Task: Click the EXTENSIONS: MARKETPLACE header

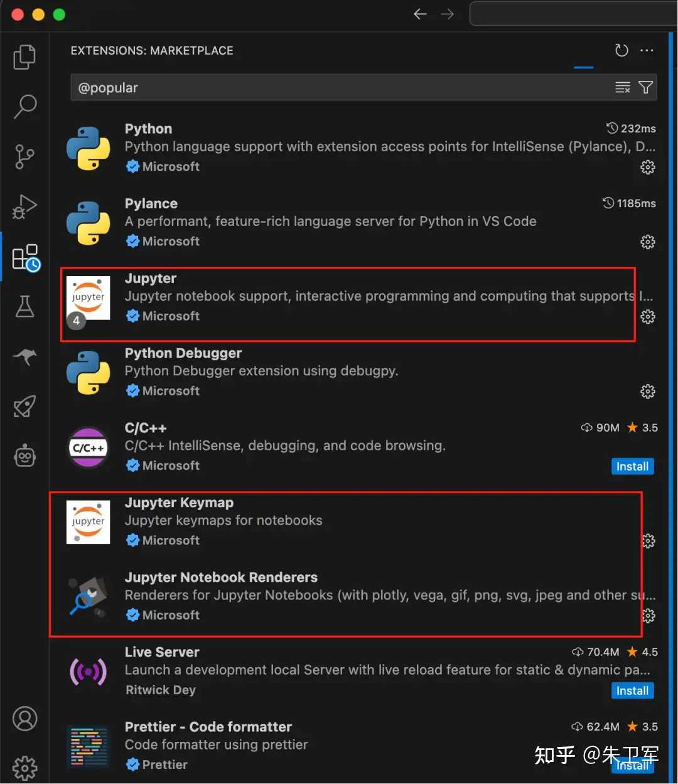Action: pyautogui.click(x=152, y=51)
